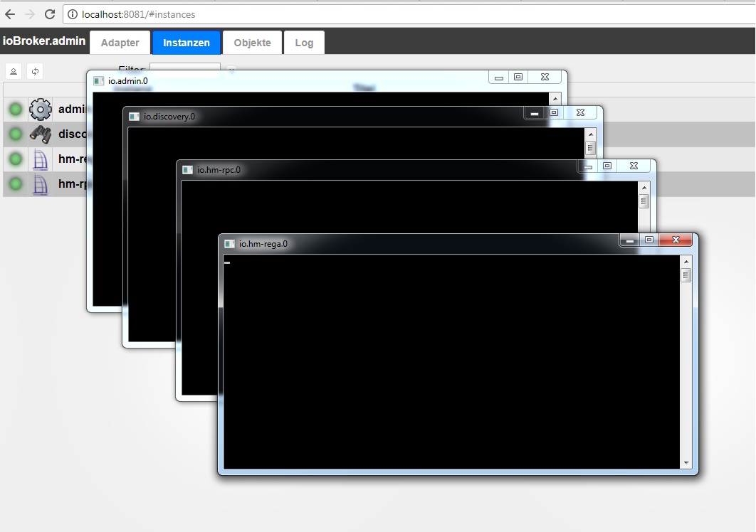Click the hm-rpc Homematic adapter icon

40,184
